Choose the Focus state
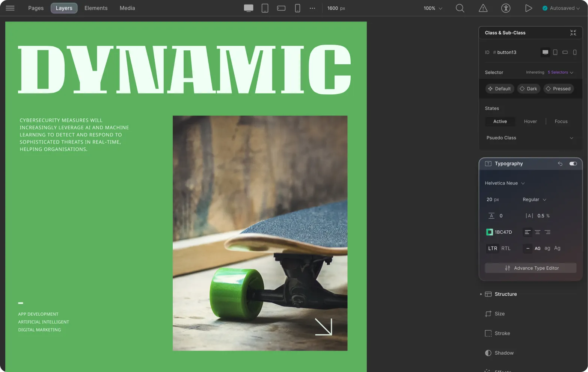The width and height of the screenshot is (588, 372). [x=561, y=121]
